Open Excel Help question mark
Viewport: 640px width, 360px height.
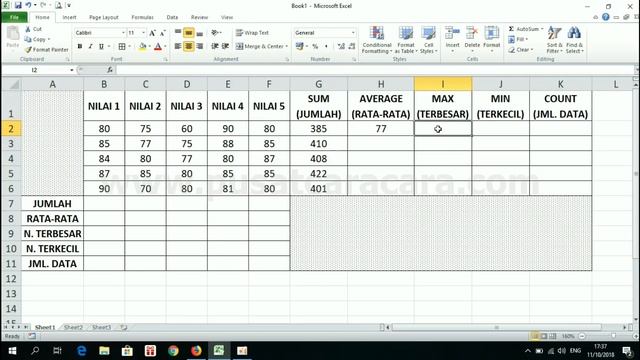tap(606, 17)
